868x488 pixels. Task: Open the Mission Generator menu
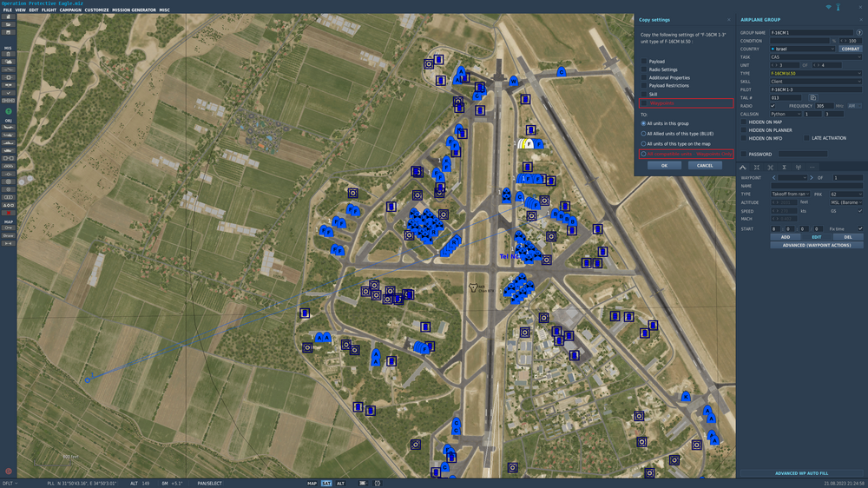pyautogui.click(x=134, y=10)
